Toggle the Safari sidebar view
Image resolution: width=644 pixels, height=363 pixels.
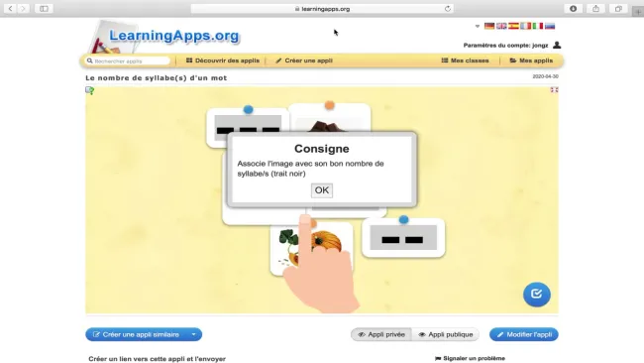coord(44,9)
